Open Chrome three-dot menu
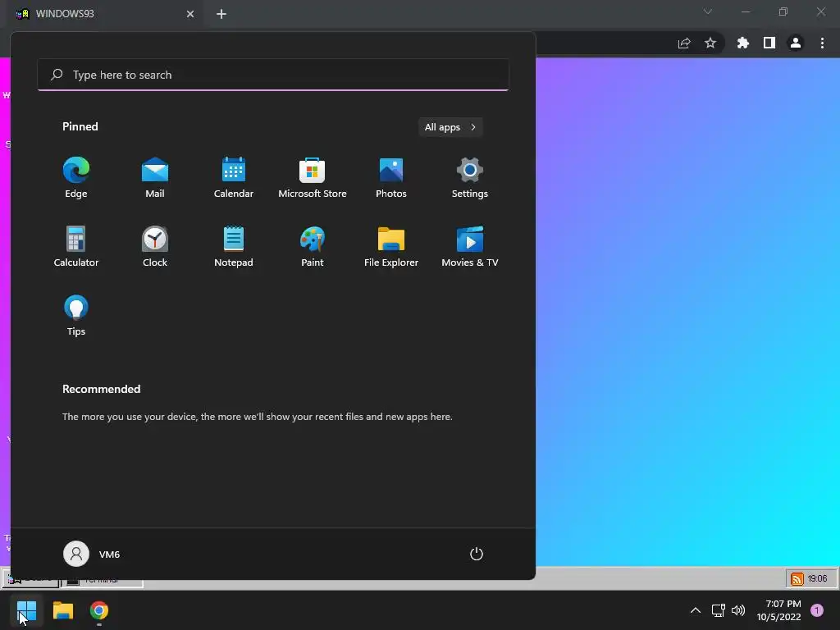 [822, 43]
